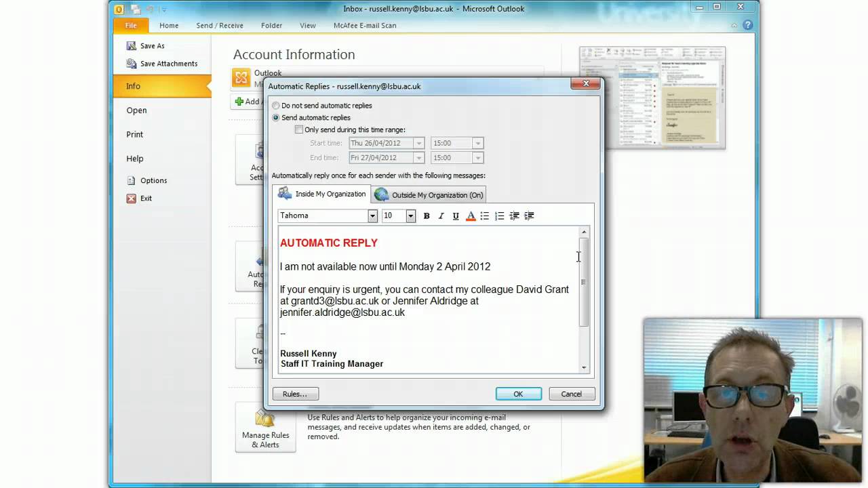Open the Home ribbon tab
868x488 pixels.
coord(169,25)
